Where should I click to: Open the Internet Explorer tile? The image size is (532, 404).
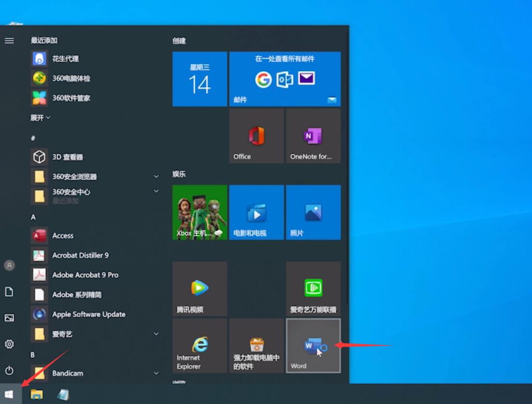[200, 346]
